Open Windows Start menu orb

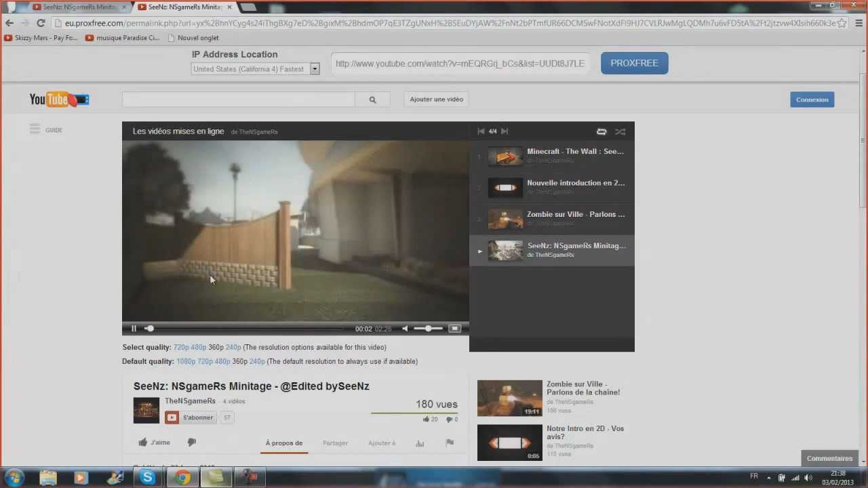point(14,477)
